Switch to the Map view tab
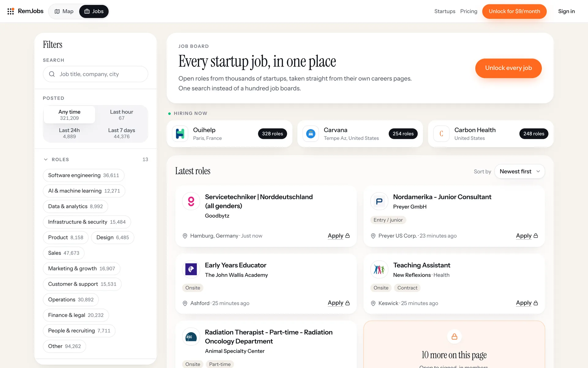This screenshot has width=588, height=368. [64, 11]
